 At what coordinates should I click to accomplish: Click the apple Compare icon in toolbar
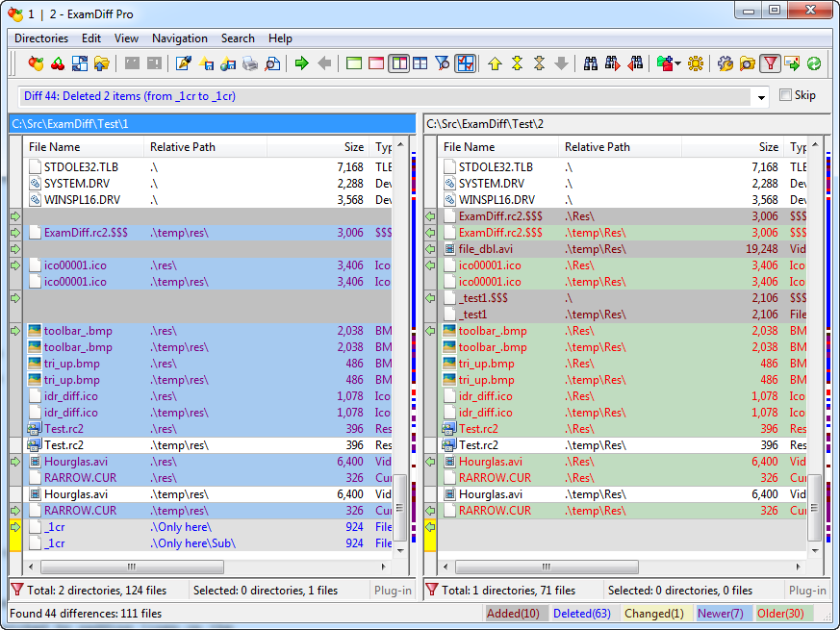[x=36, y=63]
